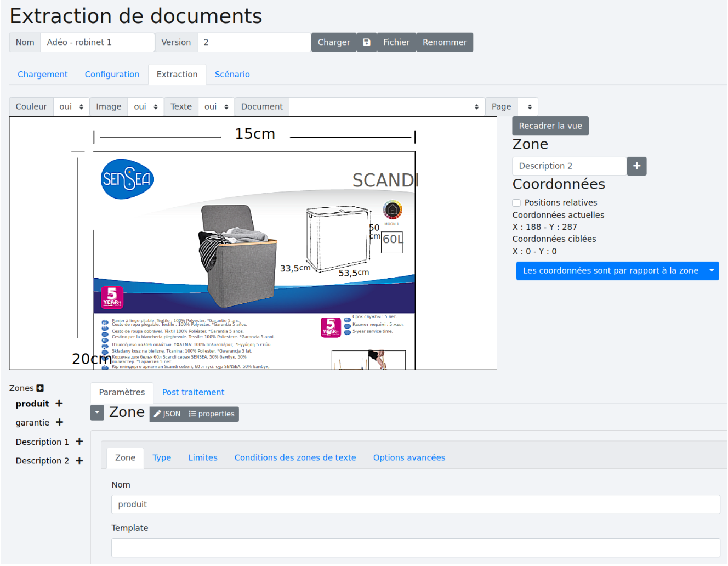
Task: Open the properties list button
Action: coord(212,414)
